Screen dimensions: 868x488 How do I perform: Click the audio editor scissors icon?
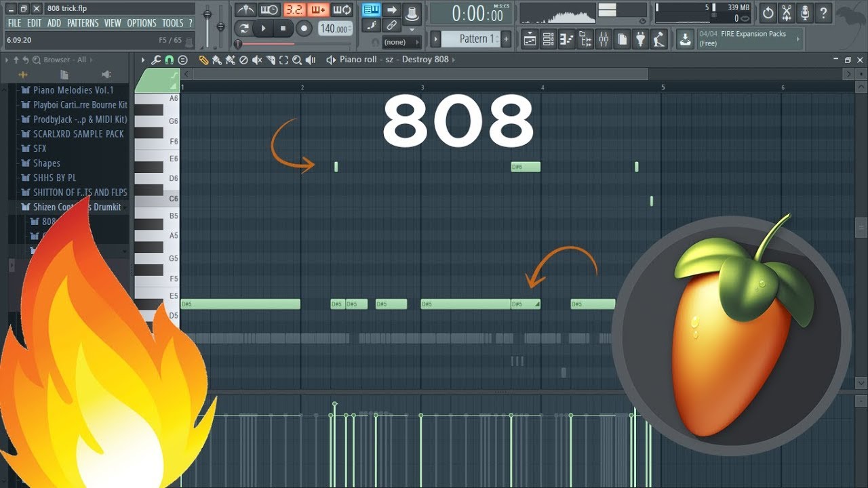787,12
